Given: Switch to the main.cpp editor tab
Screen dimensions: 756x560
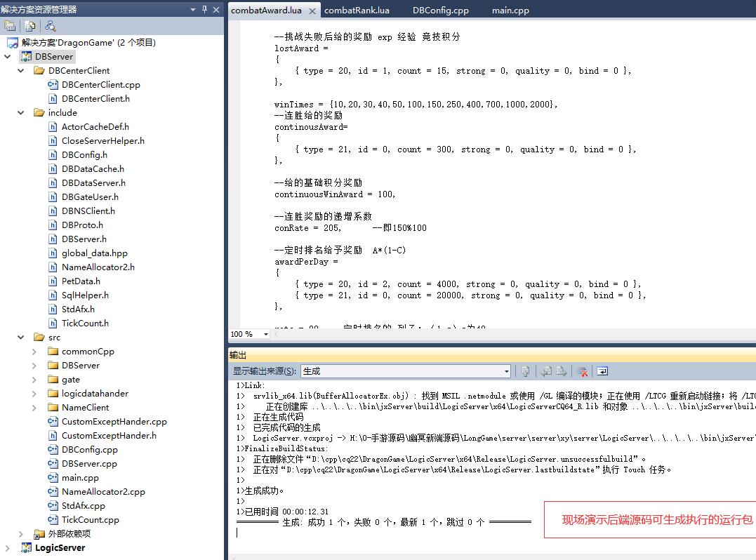Looking at the screenshot, I should tap(510, 11).
